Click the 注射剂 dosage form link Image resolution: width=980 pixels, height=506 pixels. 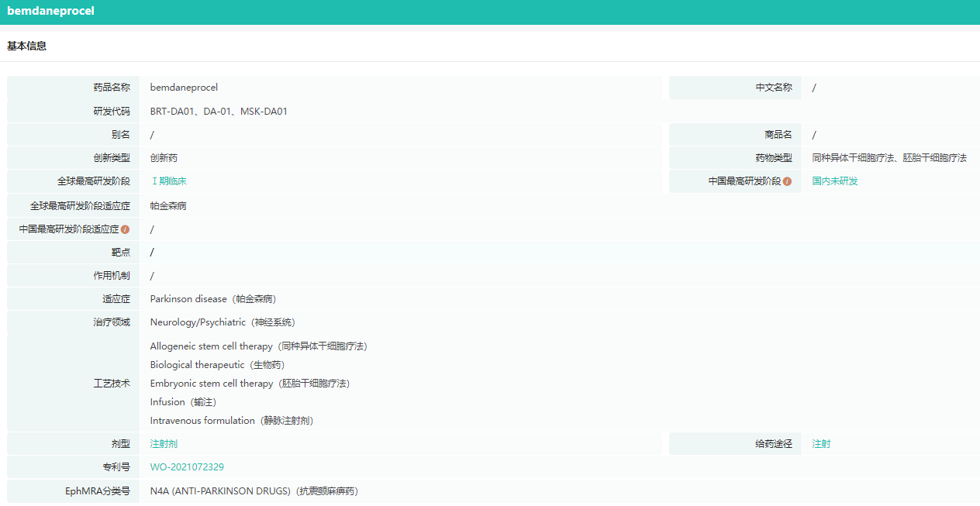[164, 444]
